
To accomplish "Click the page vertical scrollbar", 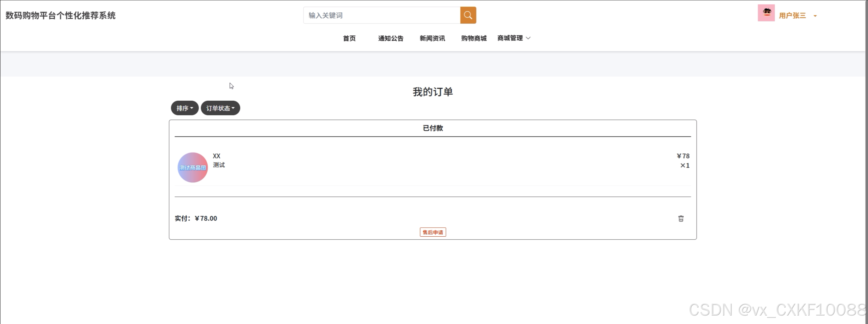I will (866, 162).
